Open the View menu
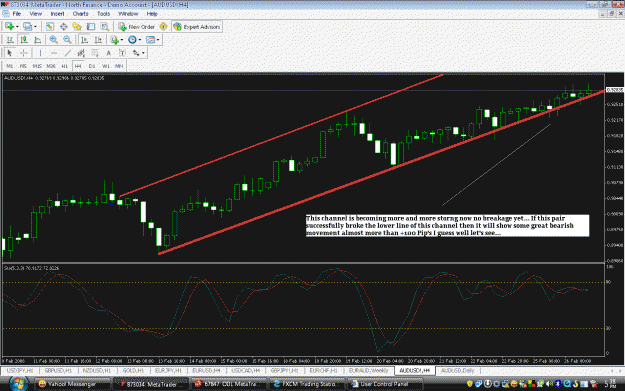The width and height of the screenshot is (625, 391). click(35, 14)
